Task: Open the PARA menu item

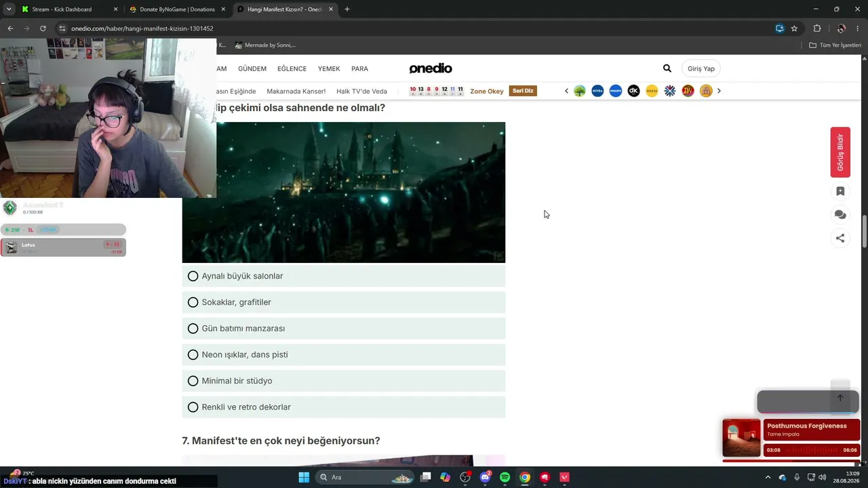Action: (x=359, y=68)
